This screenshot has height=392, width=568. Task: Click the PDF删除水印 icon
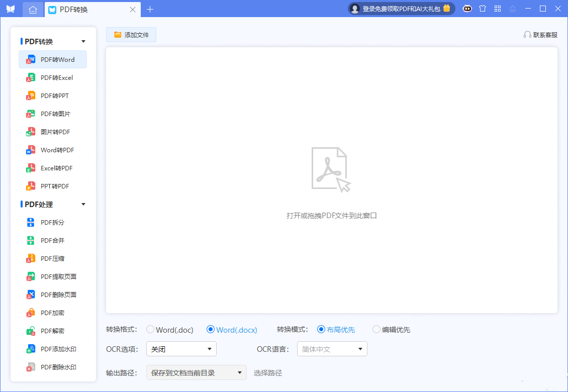31,367
